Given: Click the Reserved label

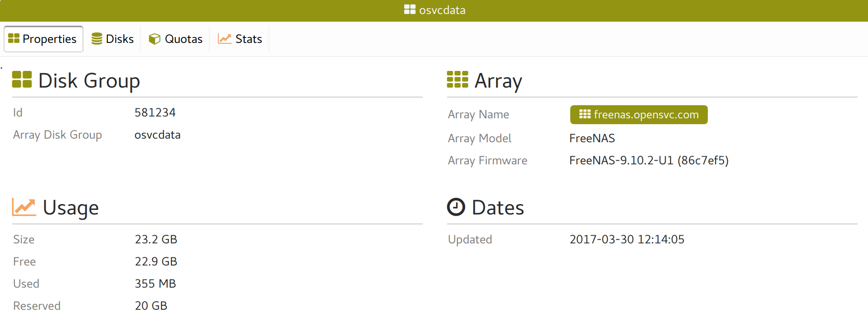Looking at the screenshot, I should (x=37, y=306).
